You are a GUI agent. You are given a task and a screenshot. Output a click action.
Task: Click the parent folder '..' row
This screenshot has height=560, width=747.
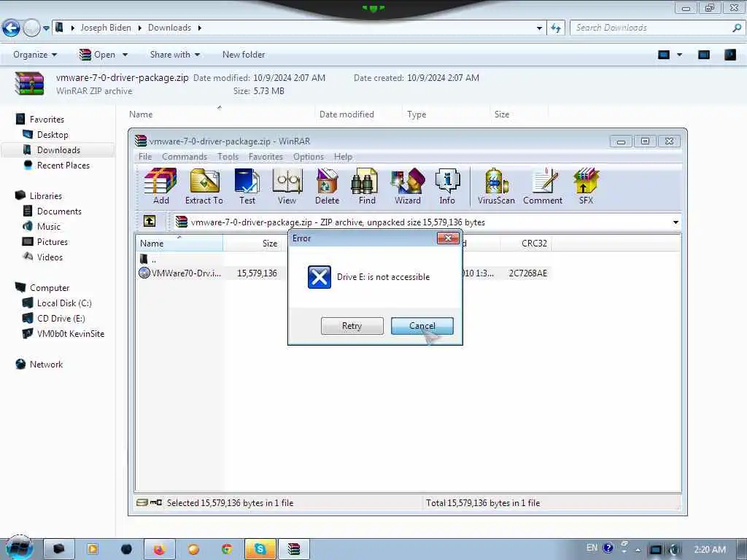tap(147, 259)
